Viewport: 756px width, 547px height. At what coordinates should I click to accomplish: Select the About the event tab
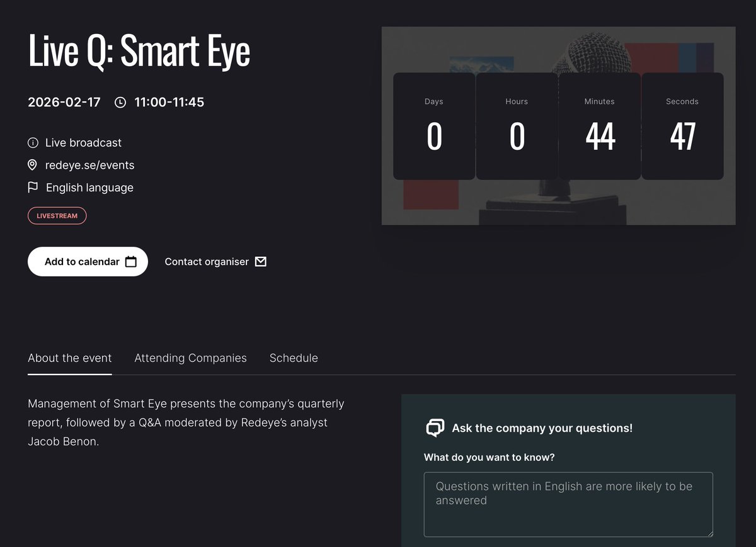click(69, 358)
